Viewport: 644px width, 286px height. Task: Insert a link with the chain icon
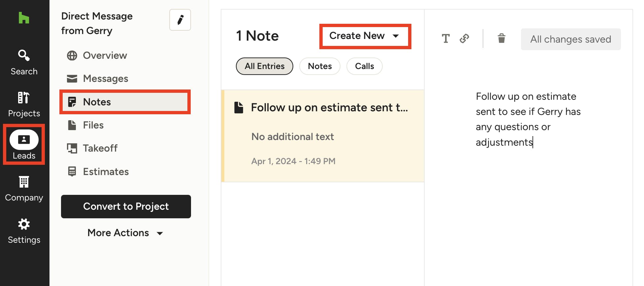(x=464, y=39)
